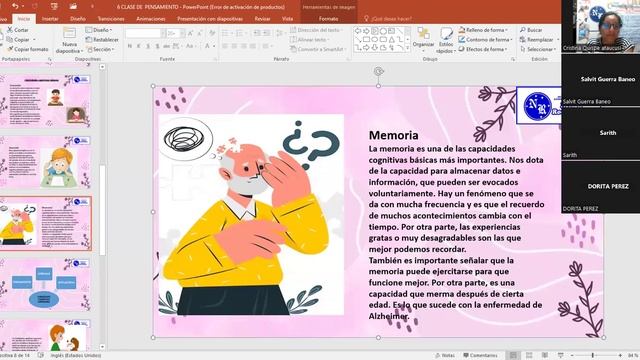This screenshot has width=640, height=360.
Task: Open Notas pane from status bar
Action: [444, 356]
